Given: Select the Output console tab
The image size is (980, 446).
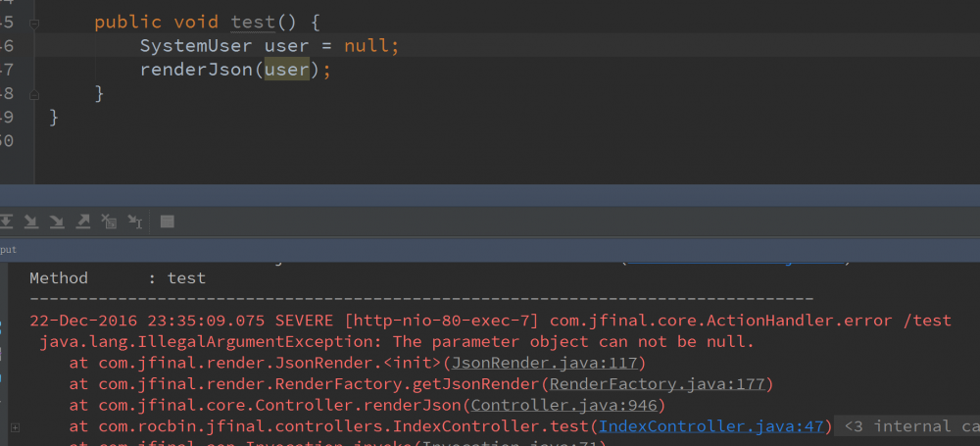Looking at the screenshot, I should click(x=8, y=250).
